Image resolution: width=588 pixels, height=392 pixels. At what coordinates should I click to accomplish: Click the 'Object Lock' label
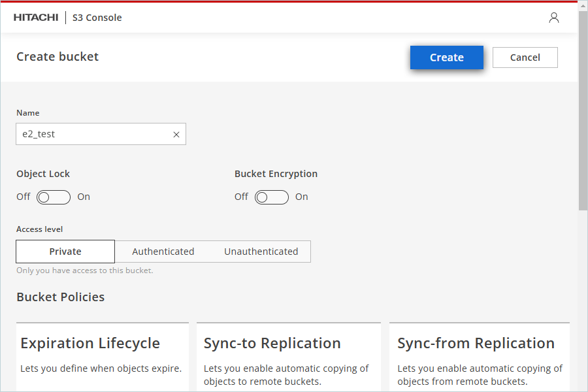click(43, 174)
